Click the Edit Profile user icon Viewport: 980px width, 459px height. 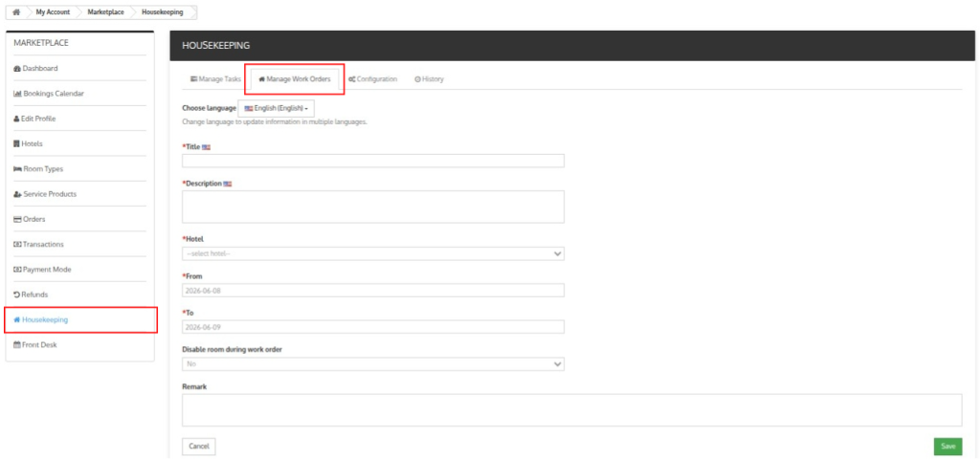tap(16, 119)
